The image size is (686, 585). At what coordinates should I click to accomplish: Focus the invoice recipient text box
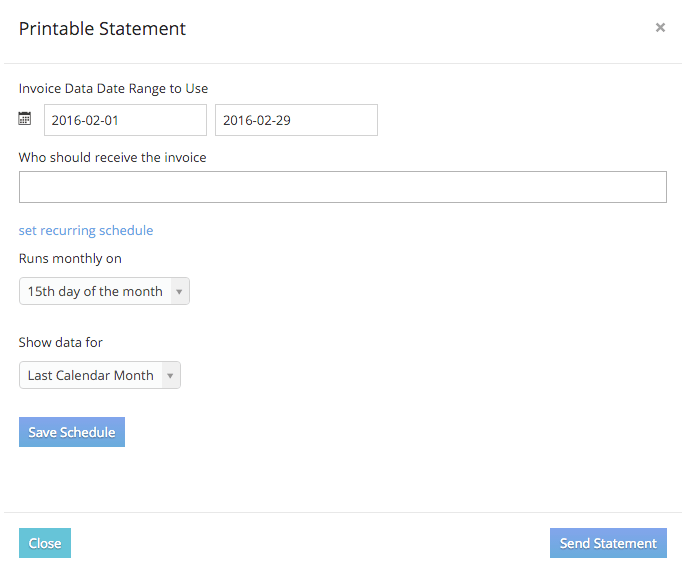point(343,187)
